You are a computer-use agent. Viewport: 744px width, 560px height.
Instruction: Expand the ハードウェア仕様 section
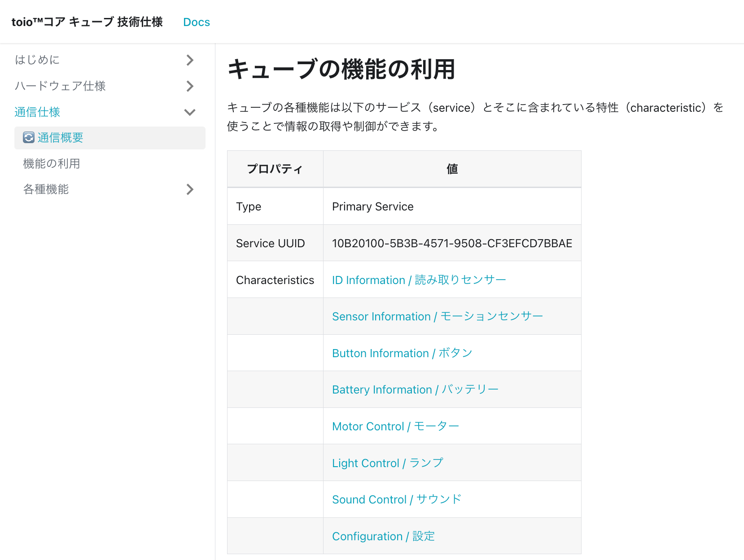pos(61,86)
